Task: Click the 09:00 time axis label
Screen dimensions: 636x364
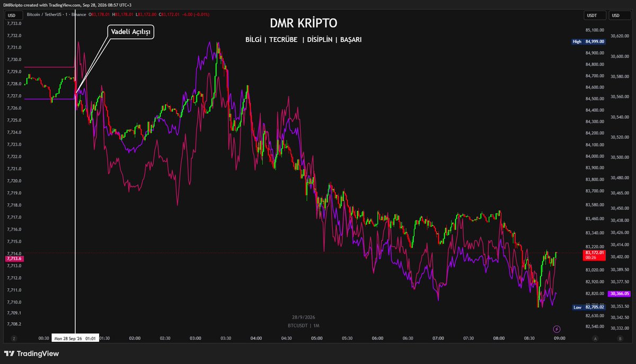Action: pos(559,338)
